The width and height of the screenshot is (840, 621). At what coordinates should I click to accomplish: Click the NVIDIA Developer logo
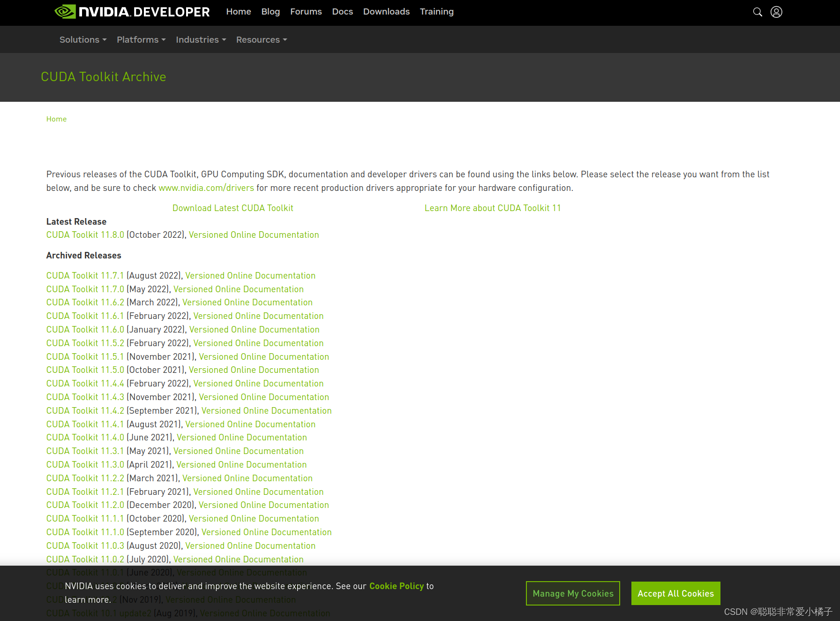pos(132,12)
